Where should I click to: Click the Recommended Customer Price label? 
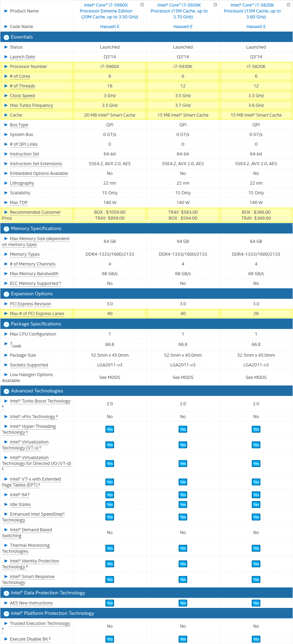point(31,215)
